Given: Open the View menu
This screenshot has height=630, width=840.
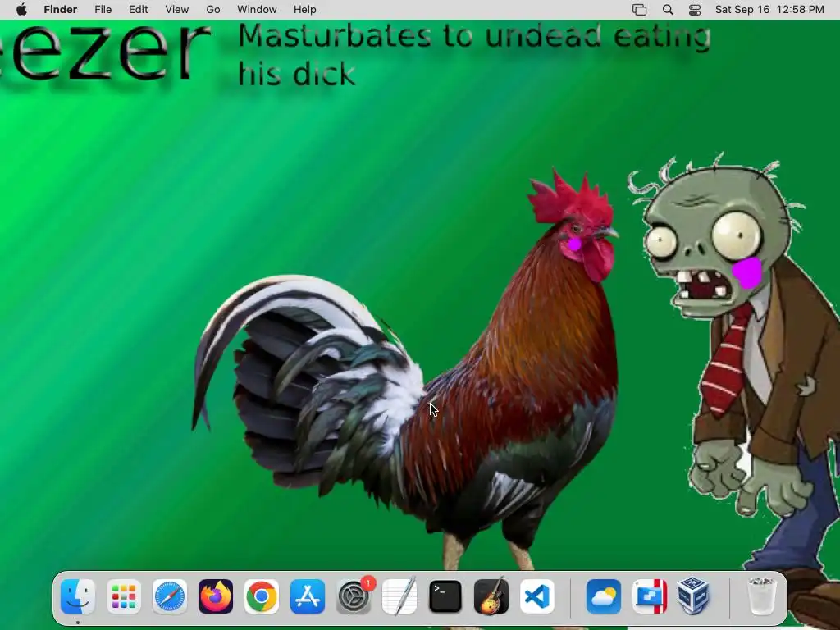Looking at the screenshot, I should point(177,10).
